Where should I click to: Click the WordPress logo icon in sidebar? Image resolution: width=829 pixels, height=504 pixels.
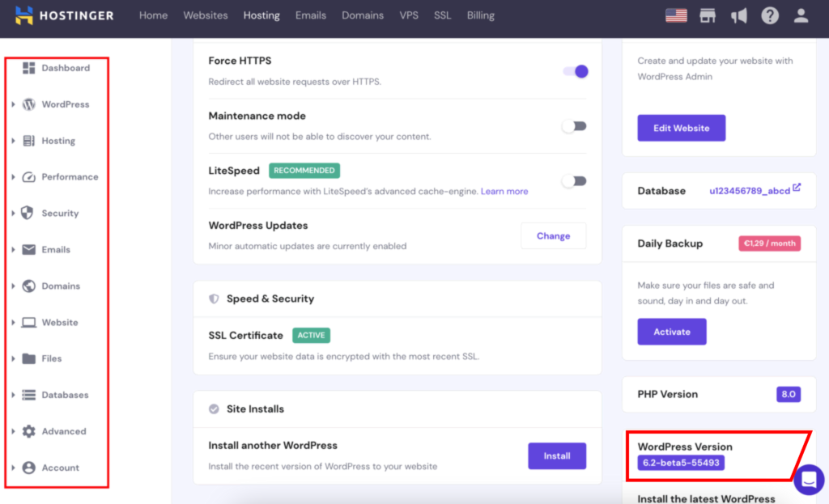(28, 104)
